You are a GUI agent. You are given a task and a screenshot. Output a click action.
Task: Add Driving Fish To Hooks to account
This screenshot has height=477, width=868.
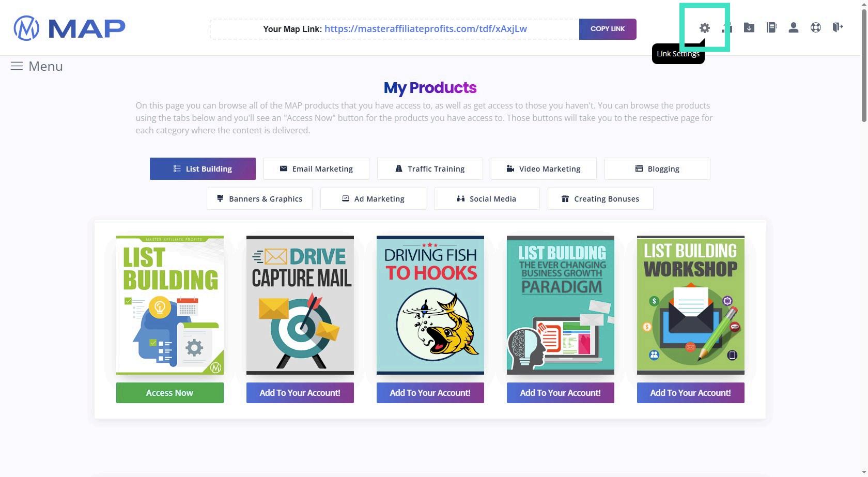click(430, 393)
